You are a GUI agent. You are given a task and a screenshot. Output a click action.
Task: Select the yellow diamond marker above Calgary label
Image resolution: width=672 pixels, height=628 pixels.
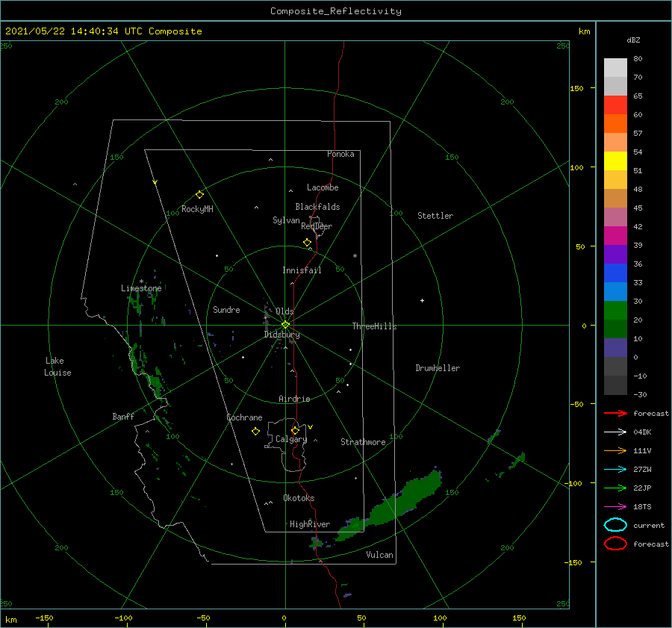(295, 430)
